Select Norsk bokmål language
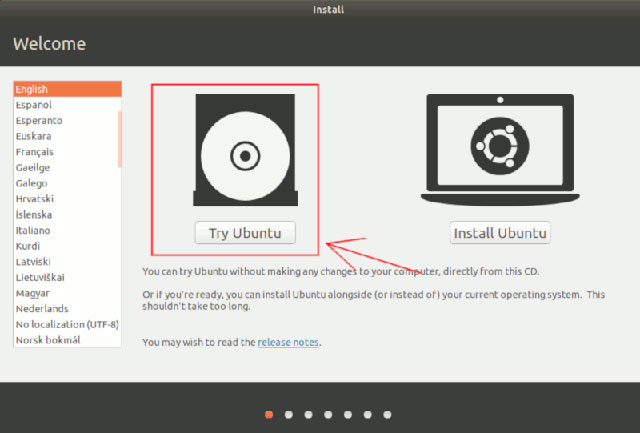 68,340
